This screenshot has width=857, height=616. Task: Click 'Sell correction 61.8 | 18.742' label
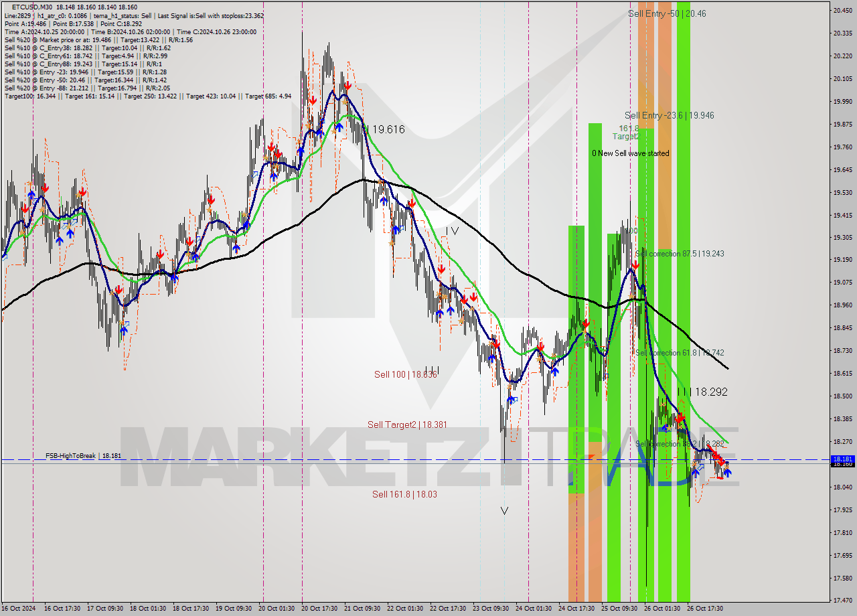(x=680, y=353)
